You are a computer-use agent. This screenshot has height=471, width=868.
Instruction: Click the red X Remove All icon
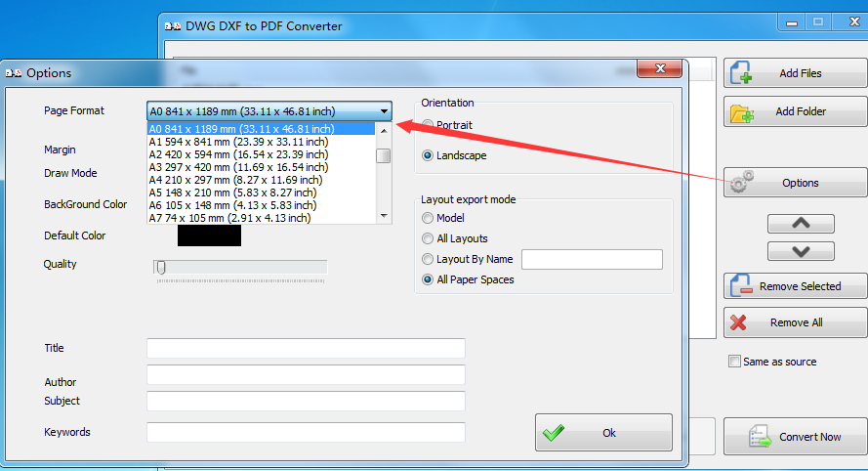click(738, 322)
